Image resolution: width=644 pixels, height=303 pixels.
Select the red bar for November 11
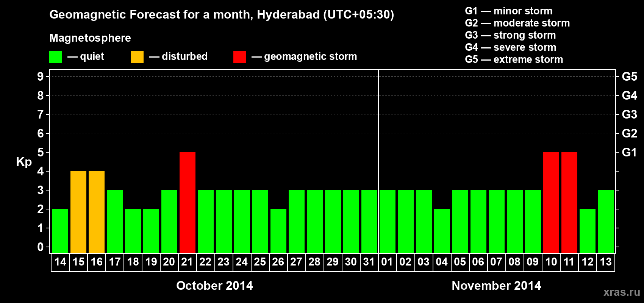coord(569,203)
